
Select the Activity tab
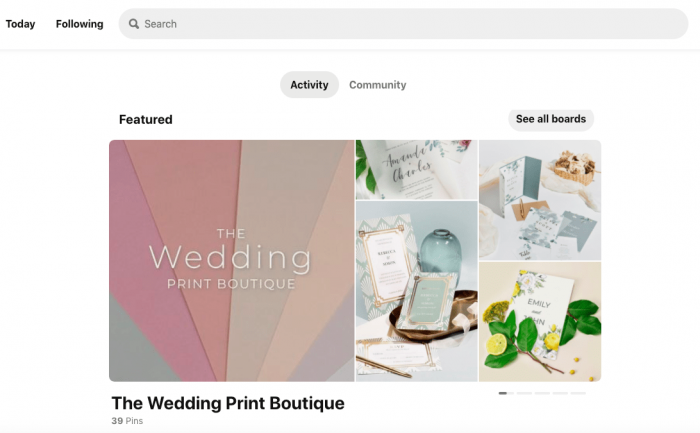coord(309,84)
